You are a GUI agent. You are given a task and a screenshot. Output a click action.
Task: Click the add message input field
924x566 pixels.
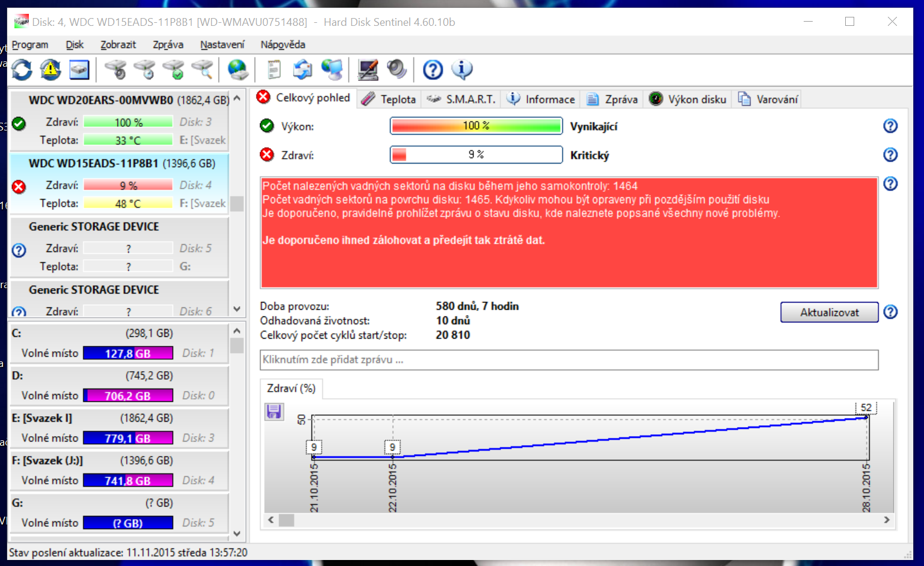tap(569, 360)
